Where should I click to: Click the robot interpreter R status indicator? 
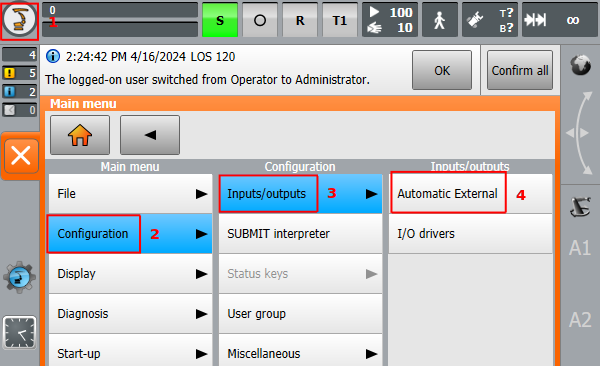[x=300, y=20]
